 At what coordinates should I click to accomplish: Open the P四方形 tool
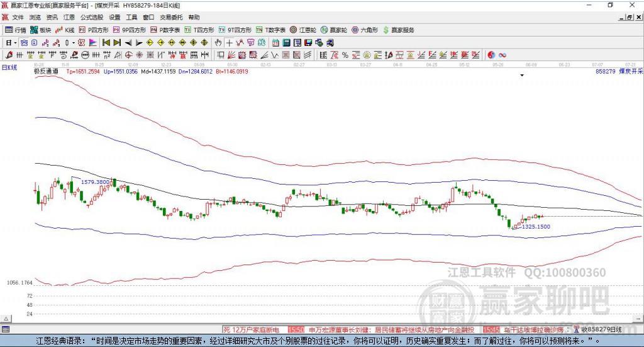click(x=94, y=30)
